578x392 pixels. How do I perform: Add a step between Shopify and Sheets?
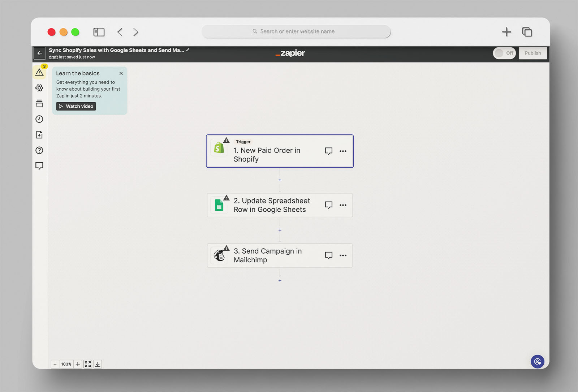[x=280, y=180]
